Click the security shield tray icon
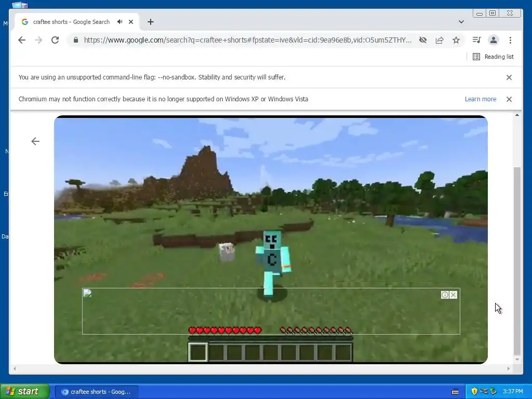532x399 pixels. [474, 392]
